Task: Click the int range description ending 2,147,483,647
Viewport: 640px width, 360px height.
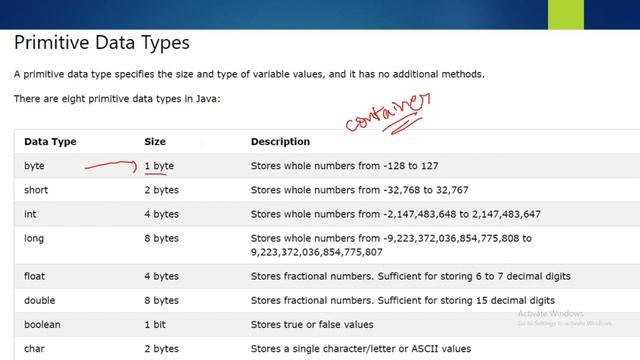Action: click(x=396, y=214)
